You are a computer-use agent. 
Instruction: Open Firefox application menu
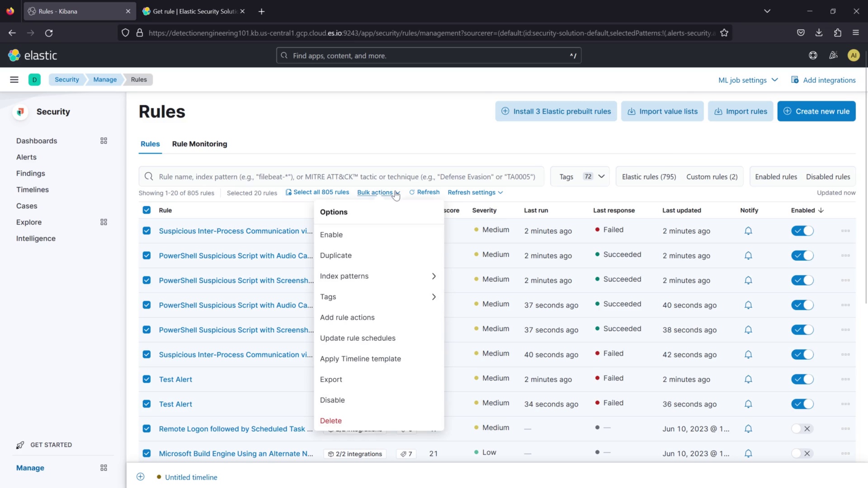[856, 33]
